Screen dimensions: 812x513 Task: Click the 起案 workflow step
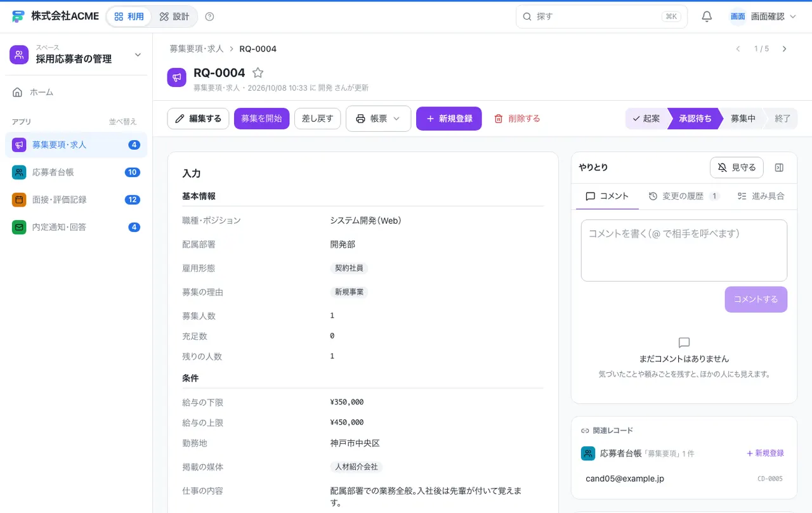pos(646,119)
